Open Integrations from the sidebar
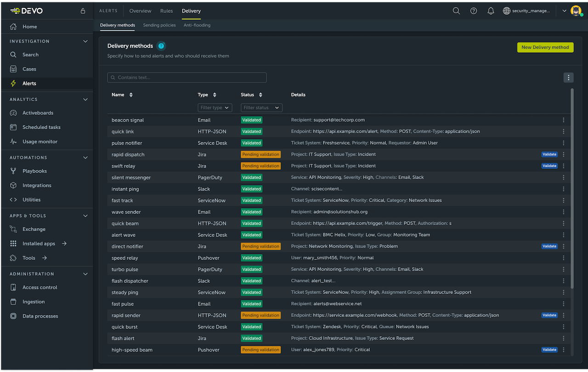Screen dimensions: 588x372 36,185
